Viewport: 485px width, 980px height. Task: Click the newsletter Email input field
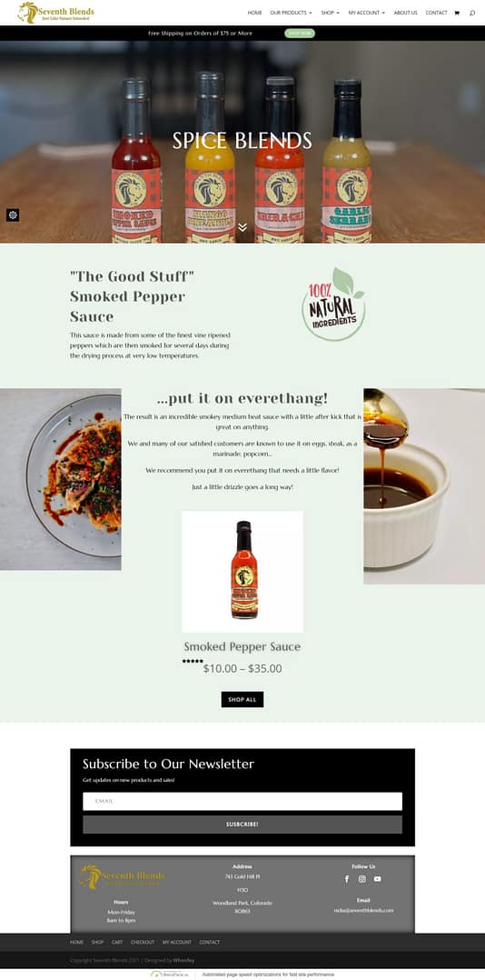click(242, 801)
